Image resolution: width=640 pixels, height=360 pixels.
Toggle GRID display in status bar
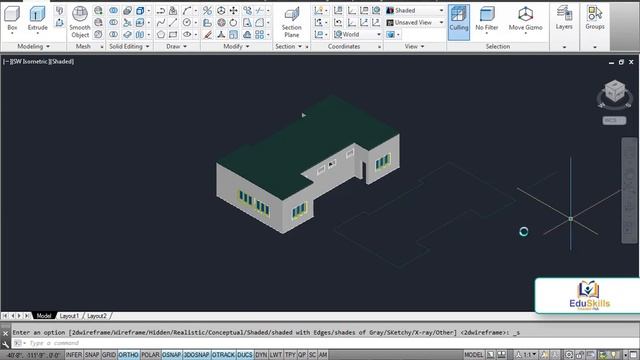109,355
